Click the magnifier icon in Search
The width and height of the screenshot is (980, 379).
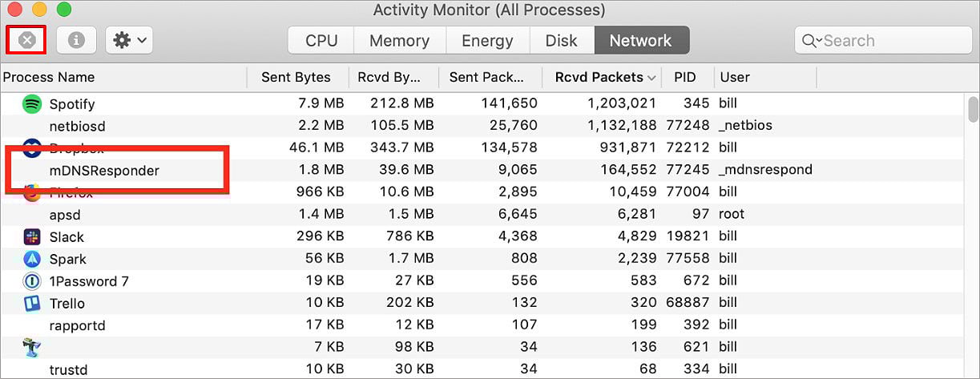click(x=811, y=40)
